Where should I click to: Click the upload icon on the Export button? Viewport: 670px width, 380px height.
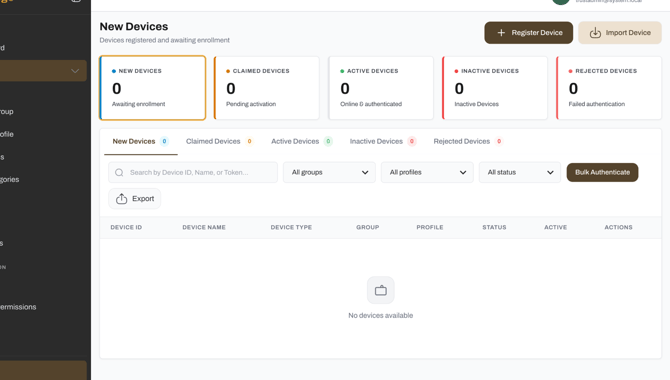[x=121, y=198]
